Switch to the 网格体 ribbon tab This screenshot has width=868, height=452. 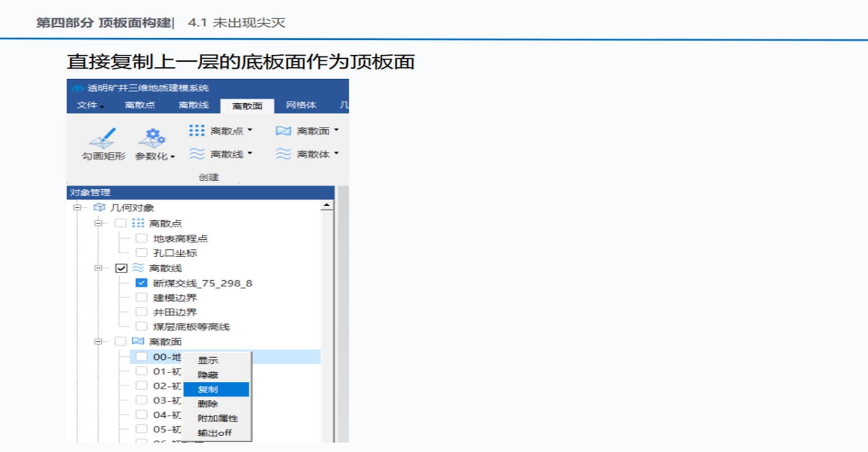[301, 105]
